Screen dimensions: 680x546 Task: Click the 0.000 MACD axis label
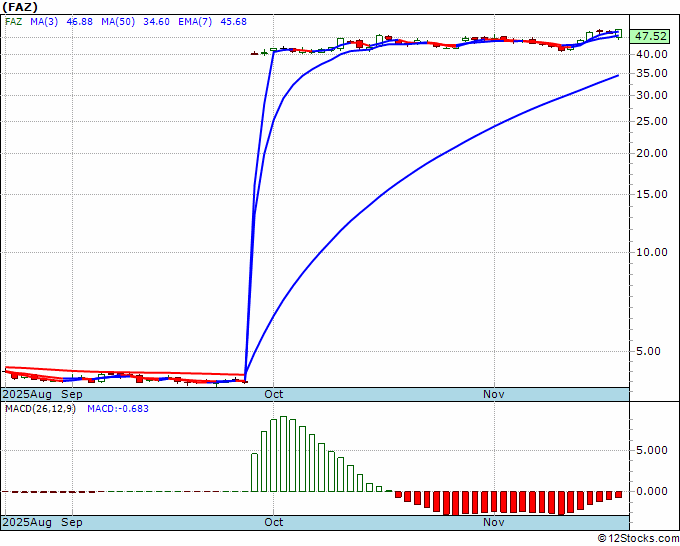[x=652, y=491]
